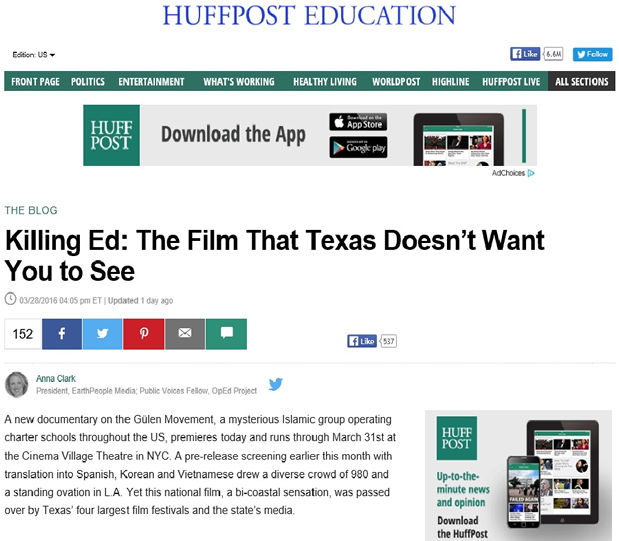Open comments with speech bubble icon

(227, 334)
